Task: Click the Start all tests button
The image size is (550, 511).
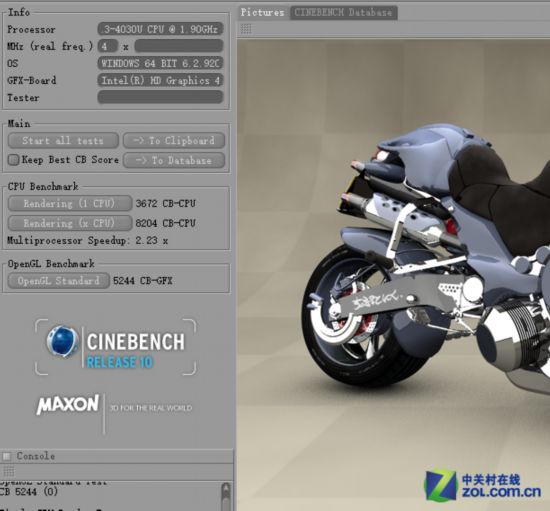Action: (63, 141)
